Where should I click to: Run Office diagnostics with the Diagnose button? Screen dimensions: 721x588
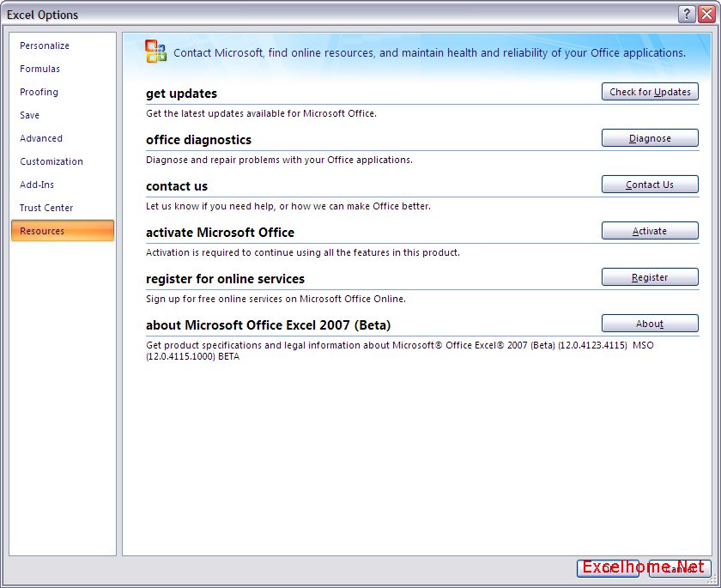(650, 138)
